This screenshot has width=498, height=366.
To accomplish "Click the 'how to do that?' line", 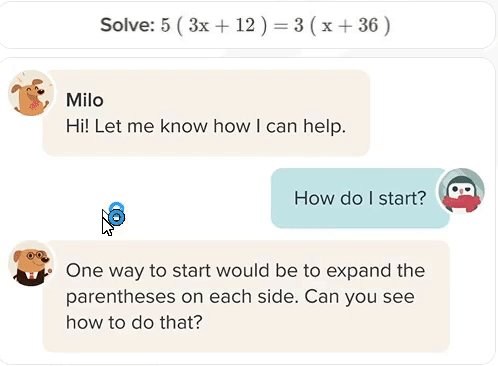I will [134, 322].
